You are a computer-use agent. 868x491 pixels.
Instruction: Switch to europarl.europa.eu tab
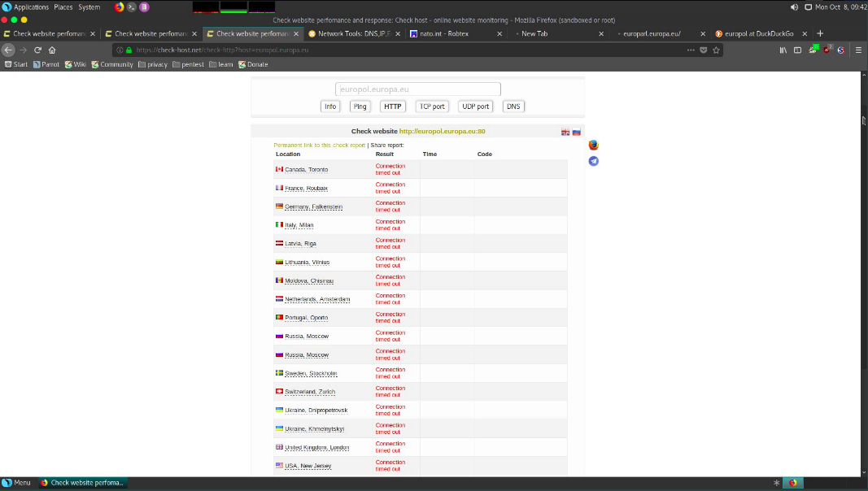tap(660, 33)
